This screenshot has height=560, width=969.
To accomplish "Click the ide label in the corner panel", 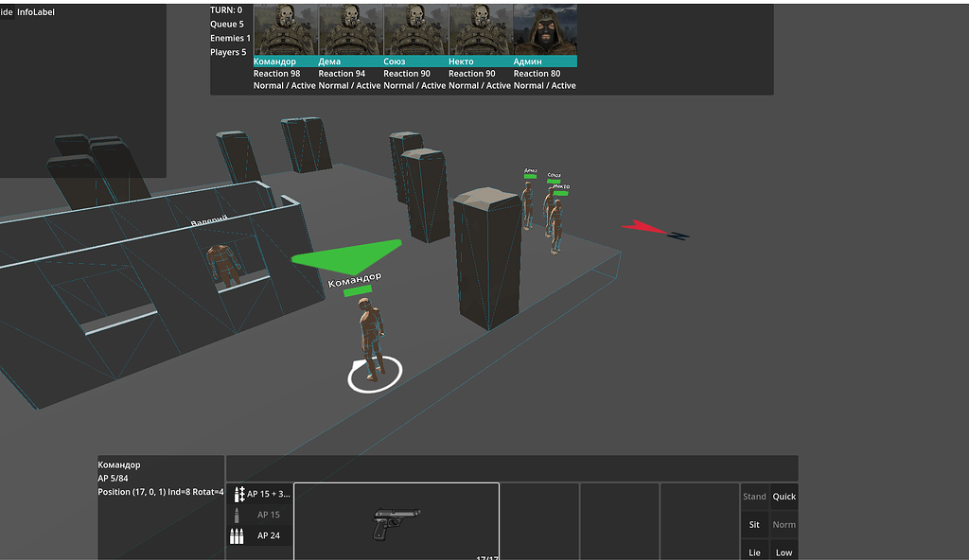I will (x=8, y=11).
